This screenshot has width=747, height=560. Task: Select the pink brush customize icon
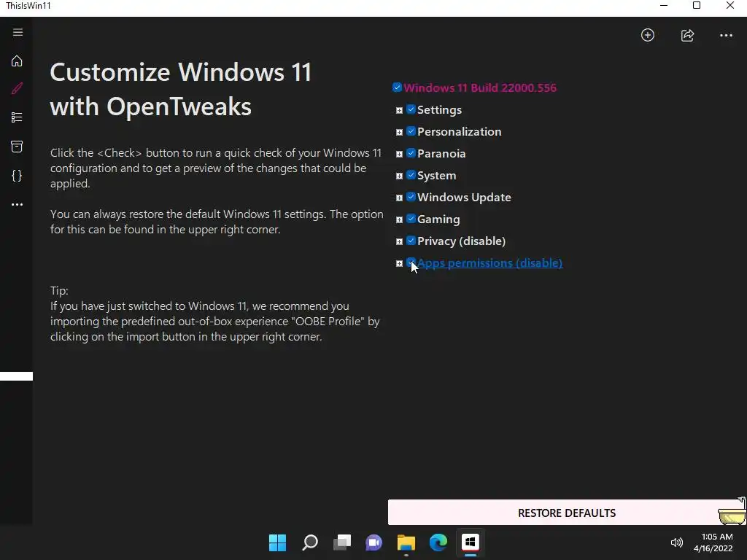coord(17,88)
